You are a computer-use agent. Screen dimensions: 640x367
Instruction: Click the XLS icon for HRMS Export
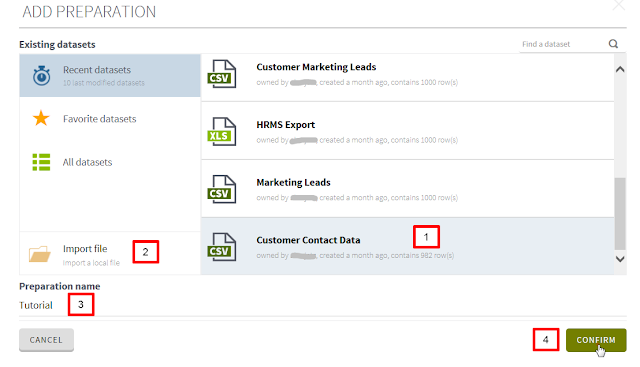click(x=222, y=131)
